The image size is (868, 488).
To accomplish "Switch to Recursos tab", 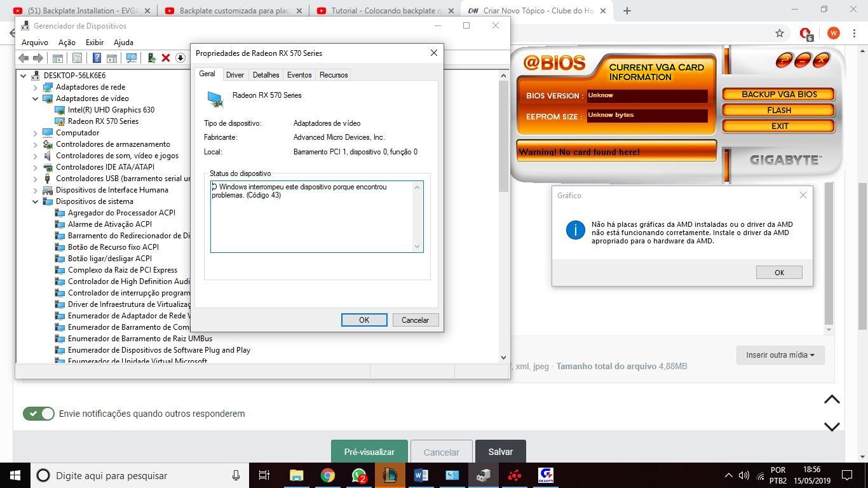I will coord(334,75).
